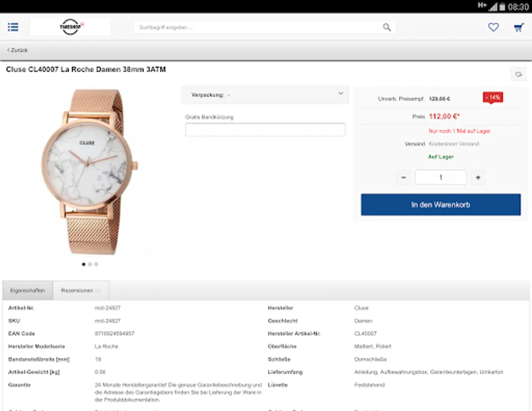This screenshot has height=411, width=532.
Task: Click the Artikel-Gewicht value 0.06
Action: point(100,372)
